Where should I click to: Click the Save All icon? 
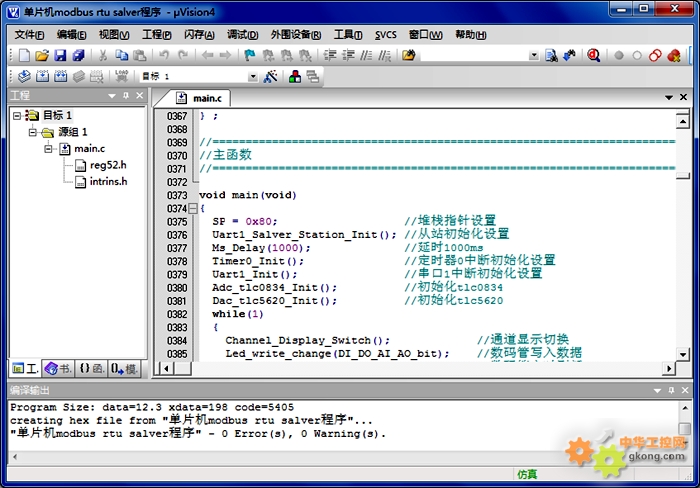(x=77, y=56)
